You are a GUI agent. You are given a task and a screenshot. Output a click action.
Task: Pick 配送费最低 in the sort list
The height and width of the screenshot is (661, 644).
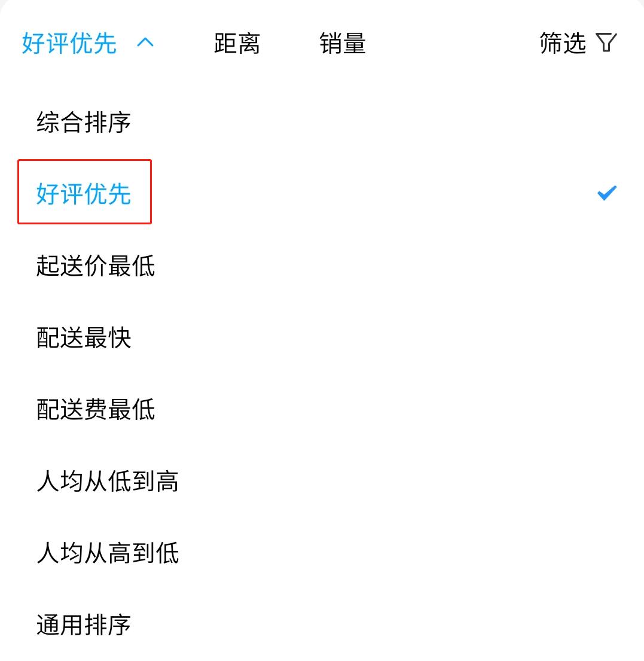click(x=96, y=410)
